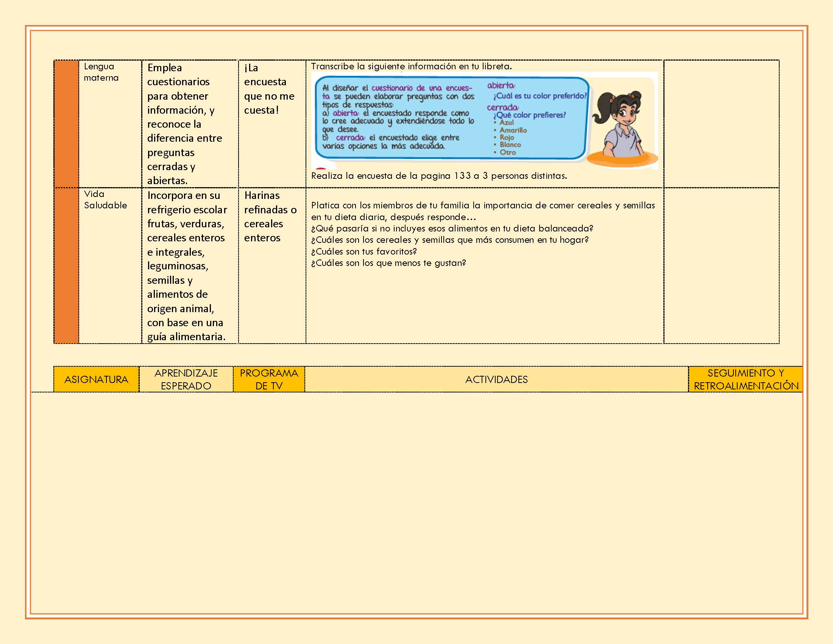This screenshot has width=833, height=644.
Task: Click the PROGRAMA DE TV header
Action: point(269,379)
